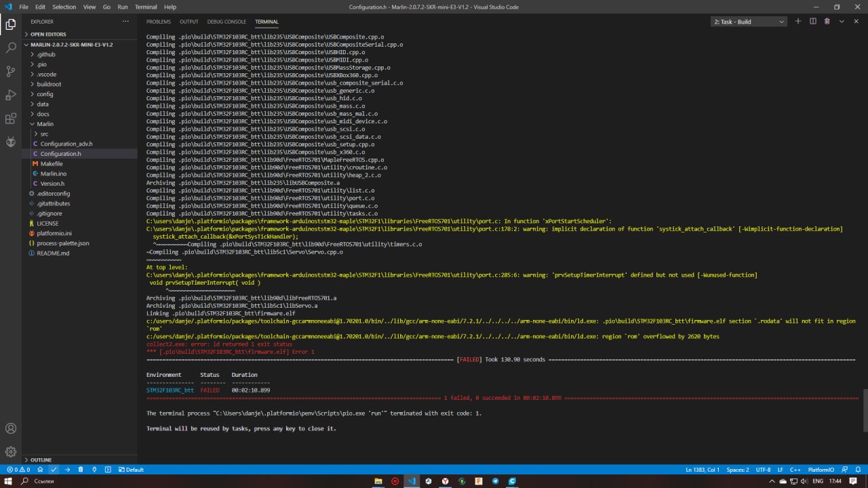
Task: Switch to the Output tab
Action: (189, 22)
